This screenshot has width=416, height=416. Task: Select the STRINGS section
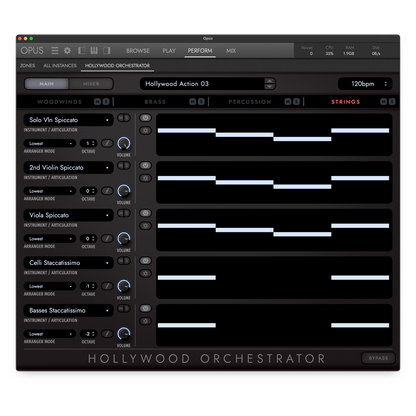346,102
